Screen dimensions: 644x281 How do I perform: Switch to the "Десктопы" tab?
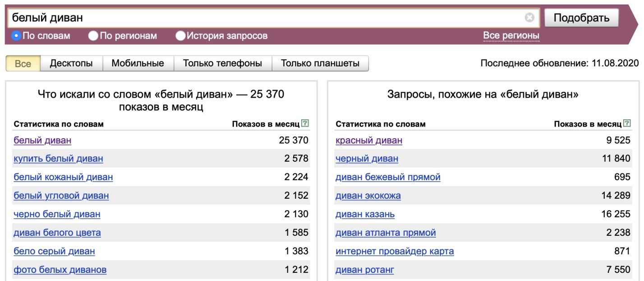click(71, 64)
